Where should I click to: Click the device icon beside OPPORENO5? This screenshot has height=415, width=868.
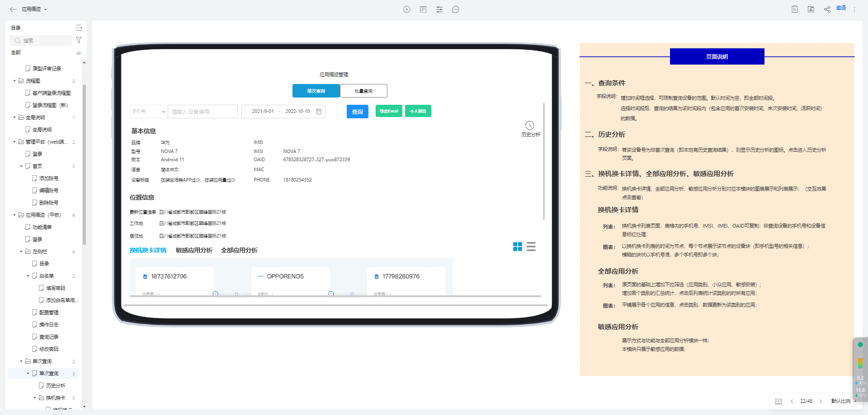(261, 276)
